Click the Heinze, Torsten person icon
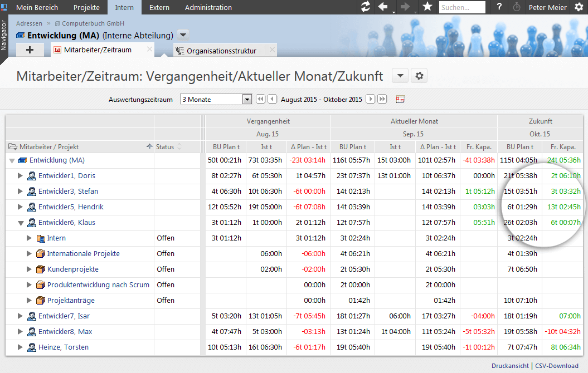 32,347
